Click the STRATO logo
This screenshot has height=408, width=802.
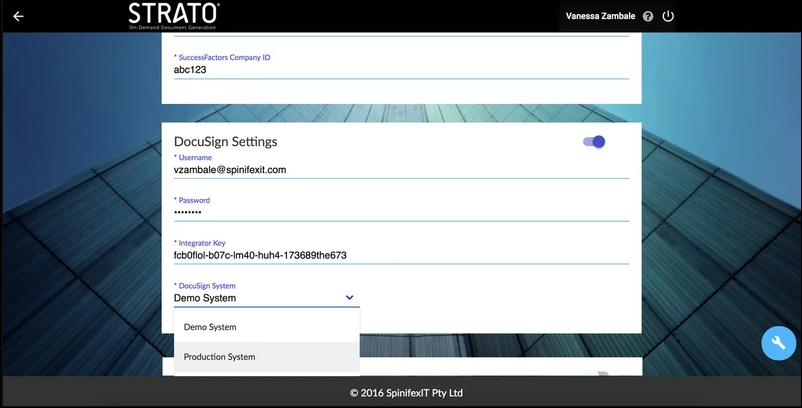(x=174, y=16)
